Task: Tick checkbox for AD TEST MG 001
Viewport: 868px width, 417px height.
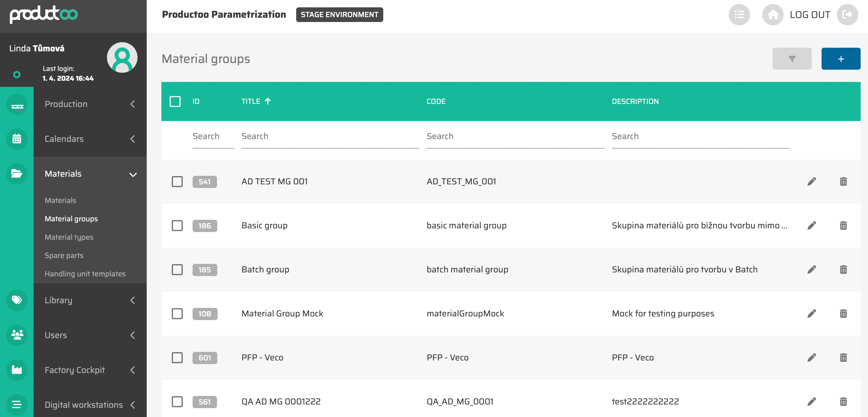Action: click(177, 181)
